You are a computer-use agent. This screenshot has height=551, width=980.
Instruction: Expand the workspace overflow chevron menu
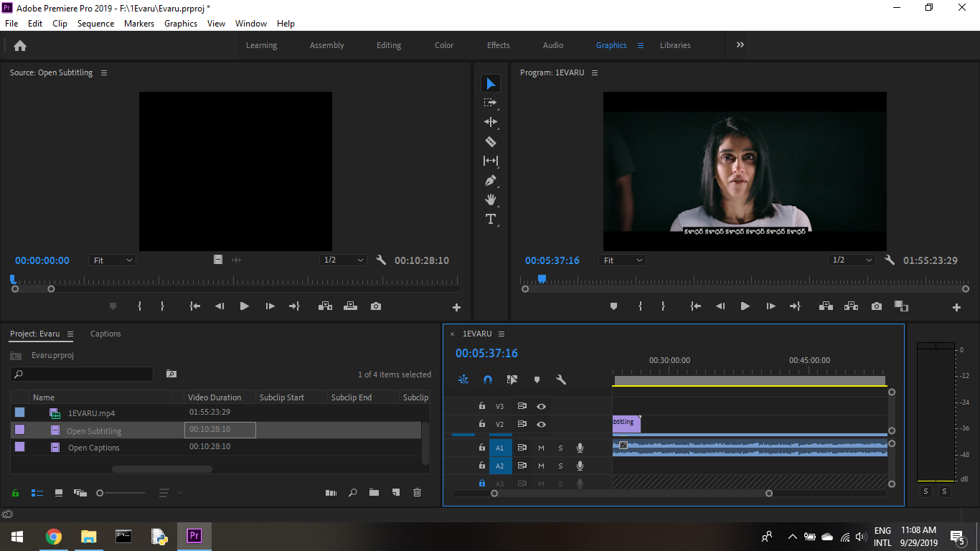click(x=740, y=45)
